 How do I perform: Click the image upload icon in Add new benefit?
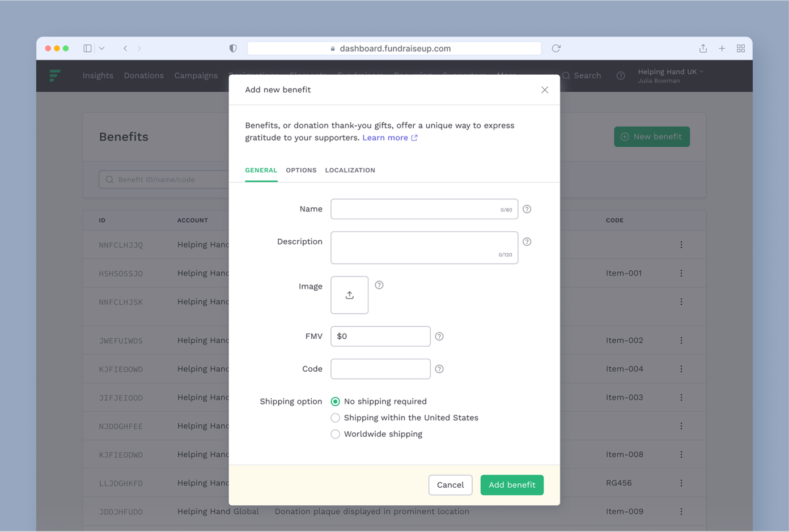click(349, 295)
